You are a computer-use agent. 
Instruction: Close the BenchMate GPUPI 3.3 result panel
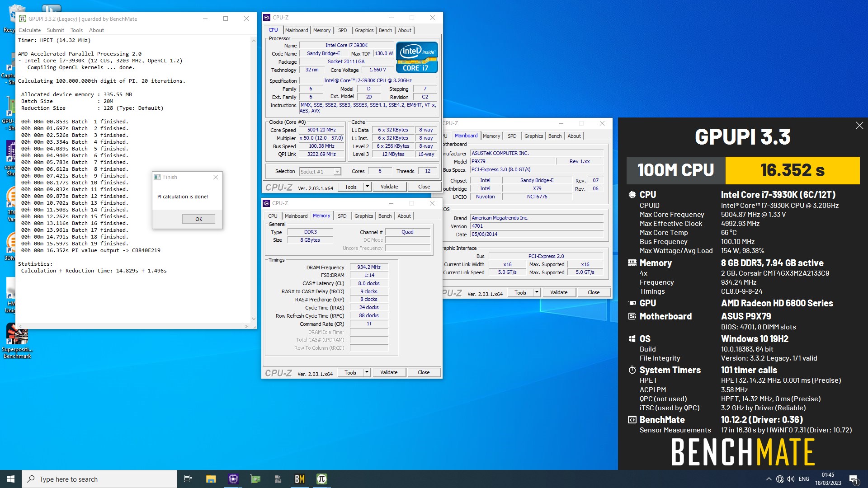[859, 126]
